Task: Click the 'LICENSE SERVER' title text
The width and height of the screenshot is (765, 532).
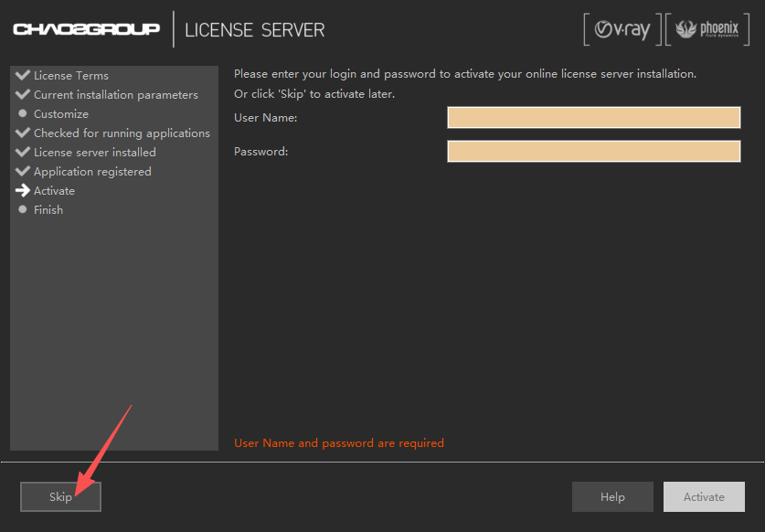Action: [x=255, y=30]
